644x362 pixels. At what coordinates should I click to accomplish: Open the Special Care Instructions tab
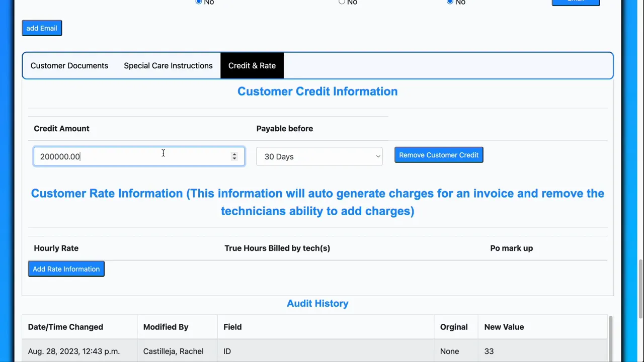coord(168,65)
